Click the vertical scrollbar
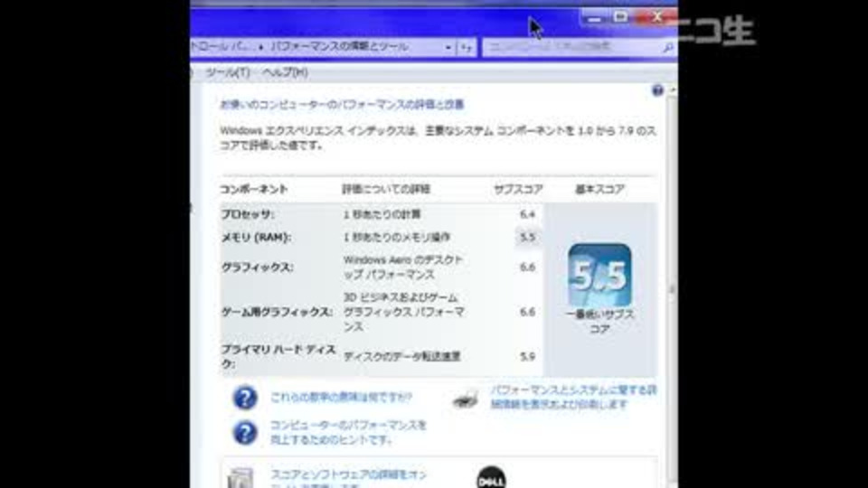The height and width of the screenshot is (488, 868). click(x=673, y=287)
